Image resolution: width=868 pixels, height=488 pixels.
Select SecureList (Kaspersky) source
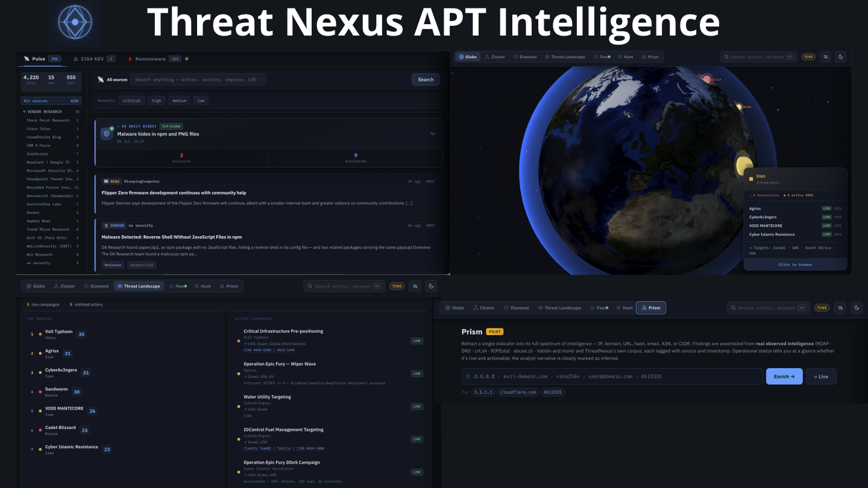pyautogui.click(x=51, y=196)
